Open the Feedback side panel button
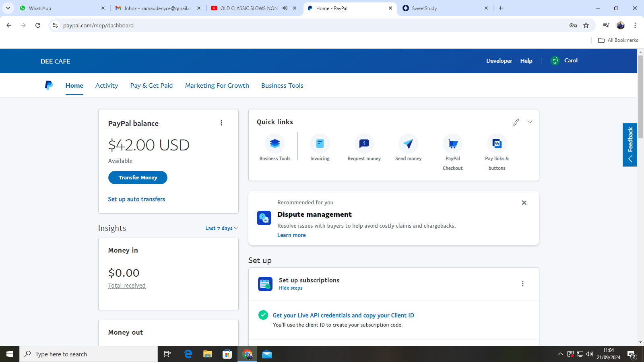Image resolution: width=644 pixels, height=362 pixels. [630, 145]
